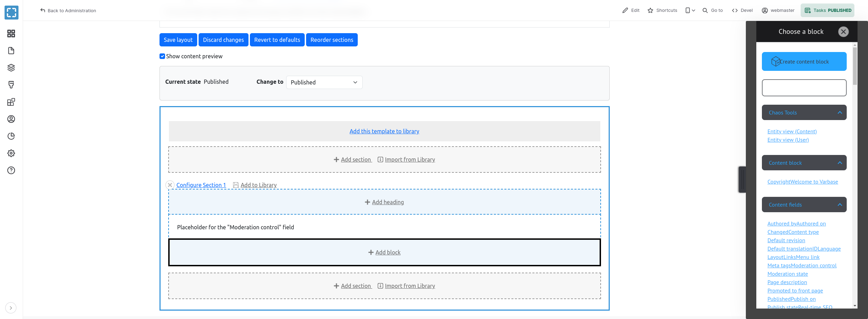868x319 pixels.
Task: Open the dashboard grid icon in sidebar
Action: [11, 34]
